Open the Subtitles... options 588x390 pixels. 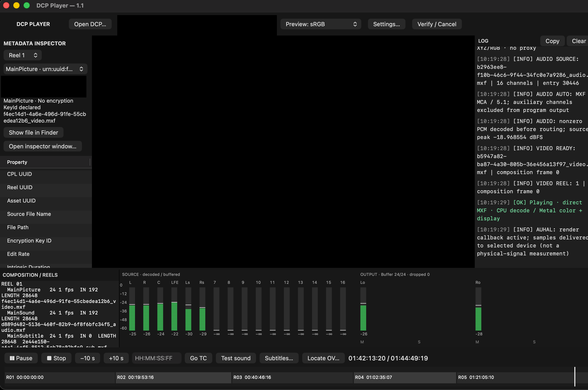279,358
